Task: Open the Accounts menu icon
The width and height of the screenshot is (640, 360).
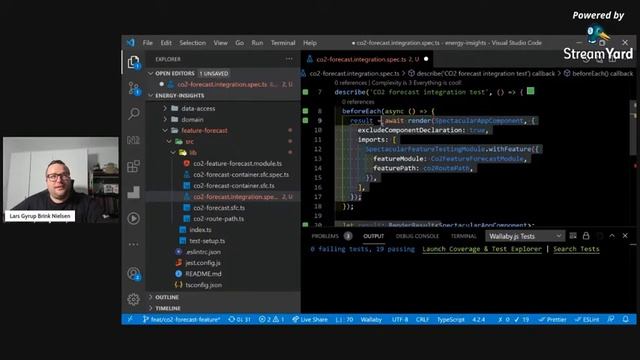Action: coord(133,273)
